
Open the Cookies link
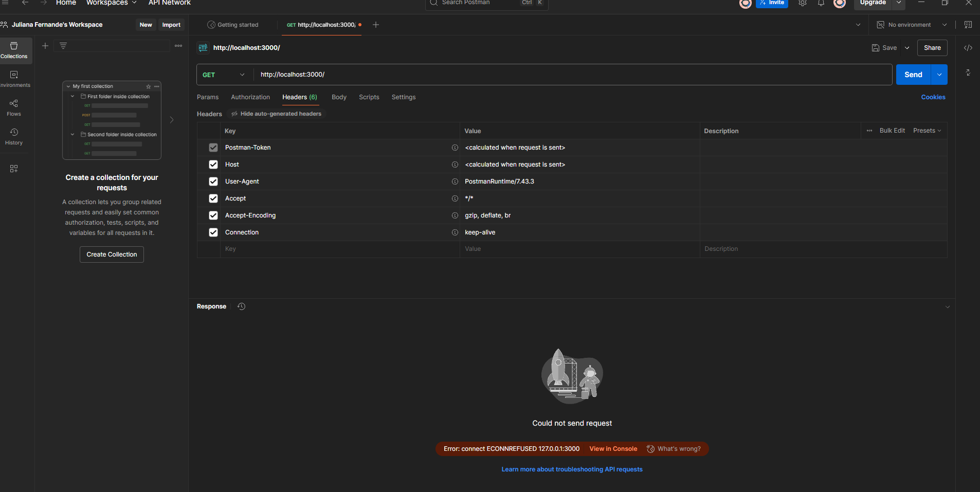[933, 97]
